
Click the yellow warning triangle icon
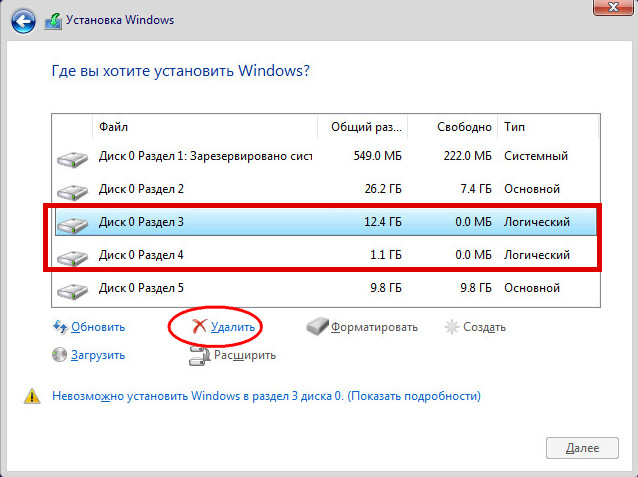pos(32,396)
